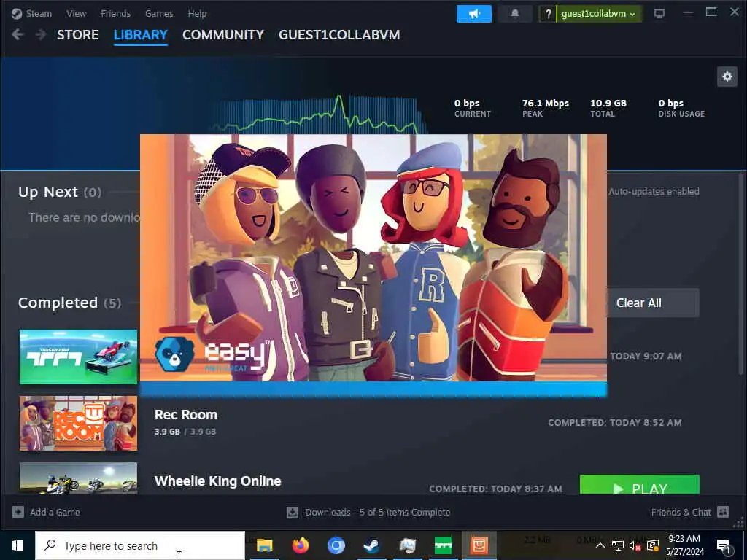Open the picture viewer taskbar icon
This screenshot has width=747, height=560.
(407, 545)
